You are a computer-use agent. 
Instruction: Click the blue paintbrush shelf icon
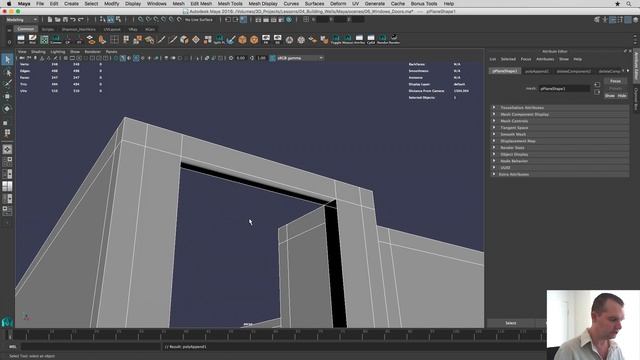point(231,40)
